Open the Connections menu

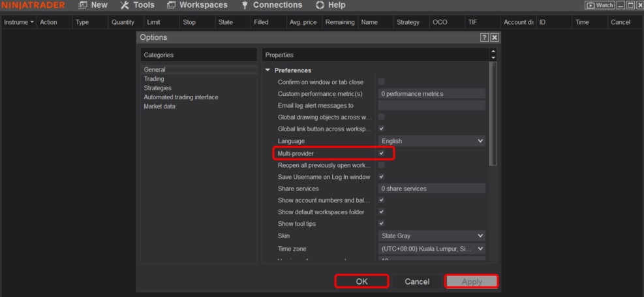(271, 5)
